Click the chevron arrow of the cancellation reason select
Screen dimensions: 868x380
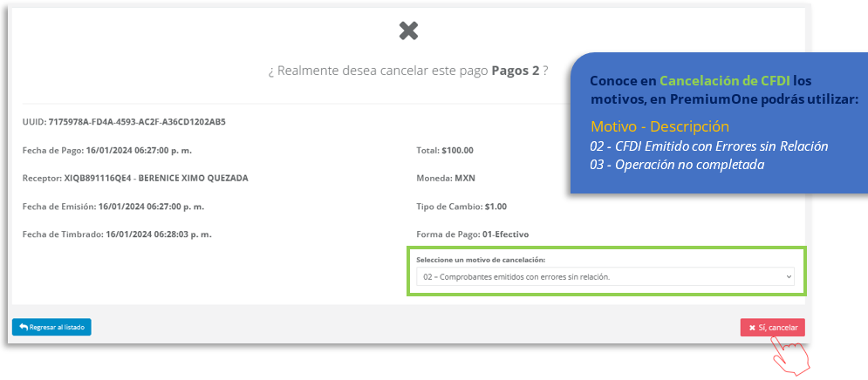coord(789,276)
